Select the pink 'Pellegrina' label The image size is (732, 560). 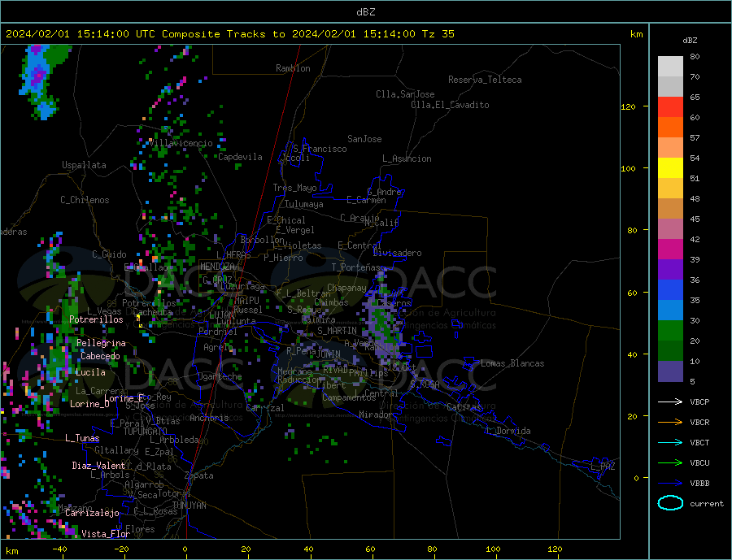tap(101, 343)
